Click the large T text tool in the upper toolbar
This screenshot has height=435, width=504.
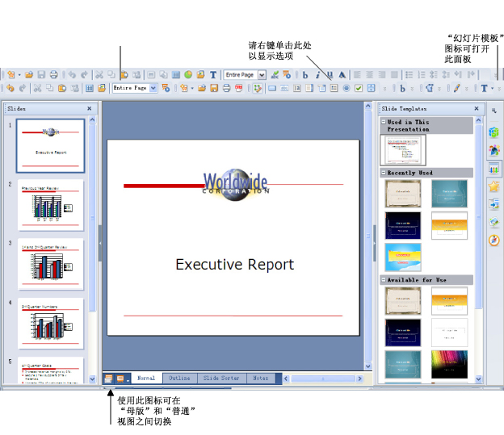pyautogui.click(x=212, y=75)
